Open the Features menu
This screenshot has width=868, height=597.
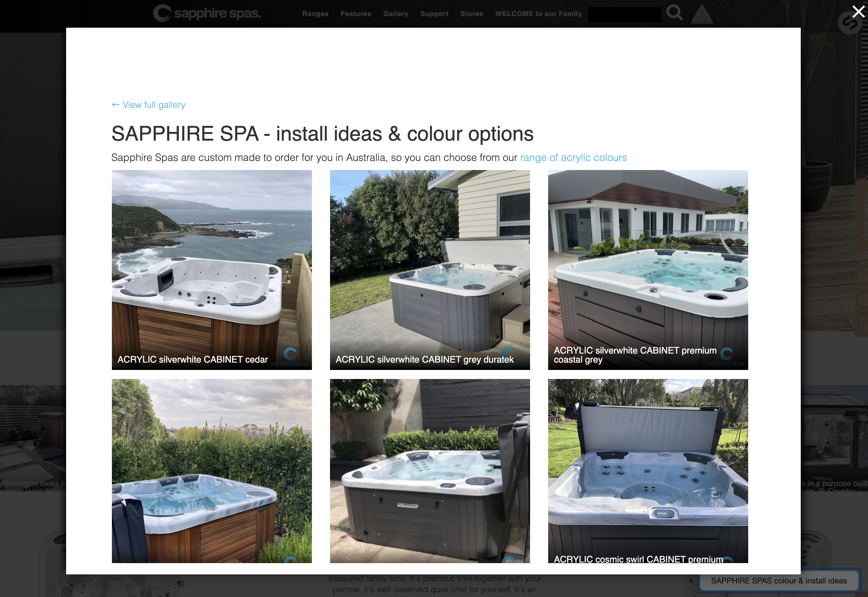point(355,14)
